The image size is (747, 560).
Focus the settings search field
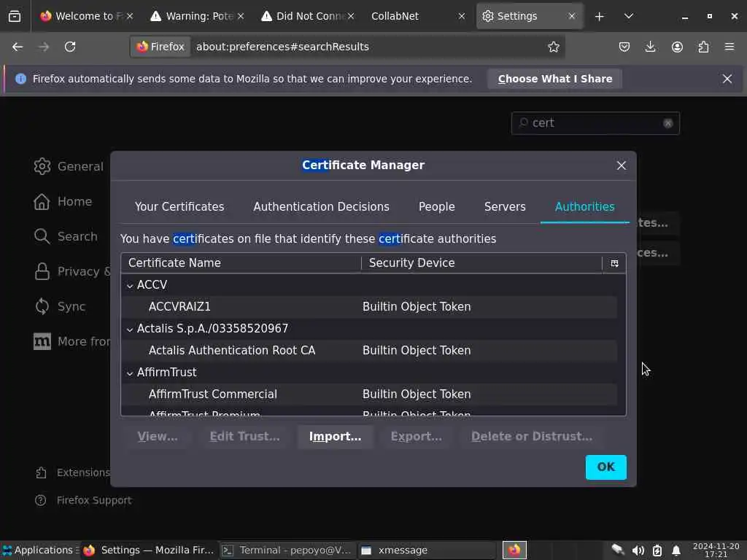(595, 123)
